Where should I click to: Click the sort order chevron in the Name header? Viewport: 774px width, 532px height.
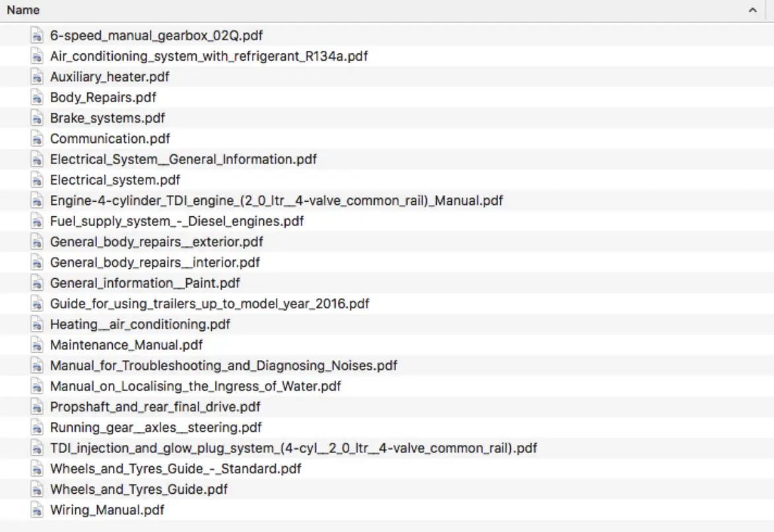tap(752, 10)
